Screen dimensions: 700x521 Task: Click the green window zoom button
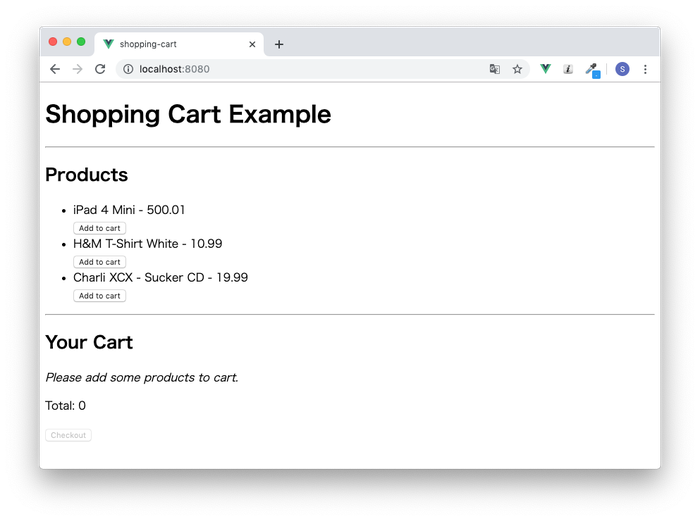(81, 42)
